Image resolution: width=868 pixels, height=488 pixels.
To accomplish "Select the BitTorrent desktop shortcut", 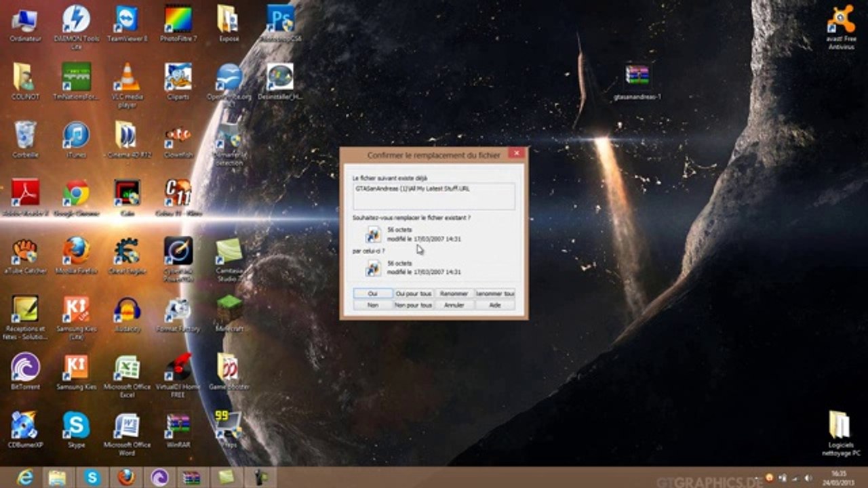I will pos(25,371).
